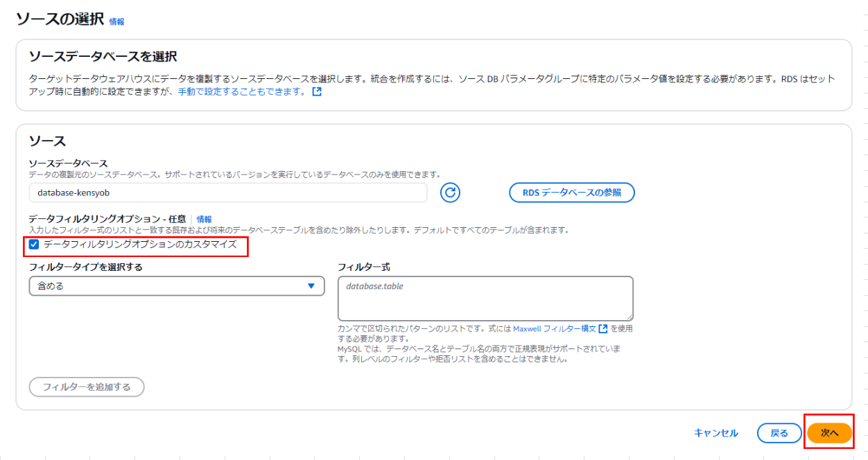Open 情報 link beside データフィルタリングオプション
Image resolution: width=868 pixels, height=460 pixels.
(x=205, y=218)
